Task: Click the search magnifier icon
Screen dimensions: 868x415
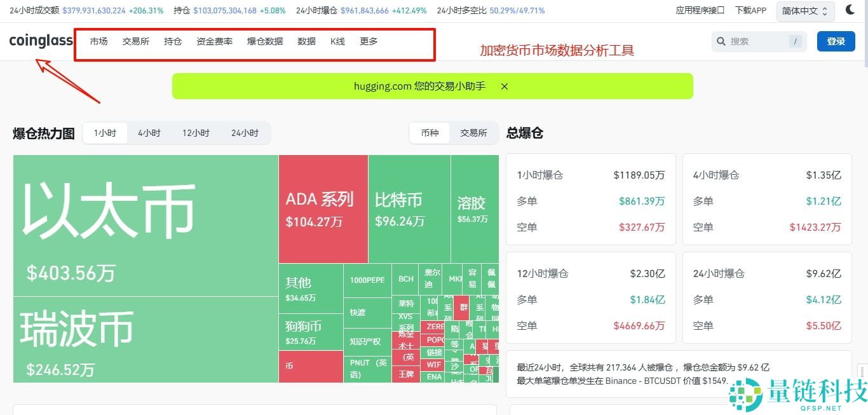Action: tap(721, 41)
